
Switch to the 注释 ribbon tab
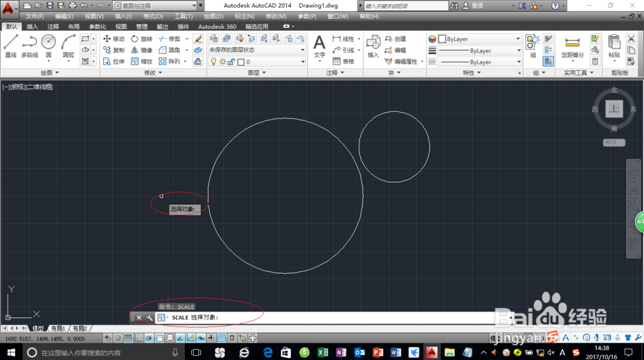53,26
